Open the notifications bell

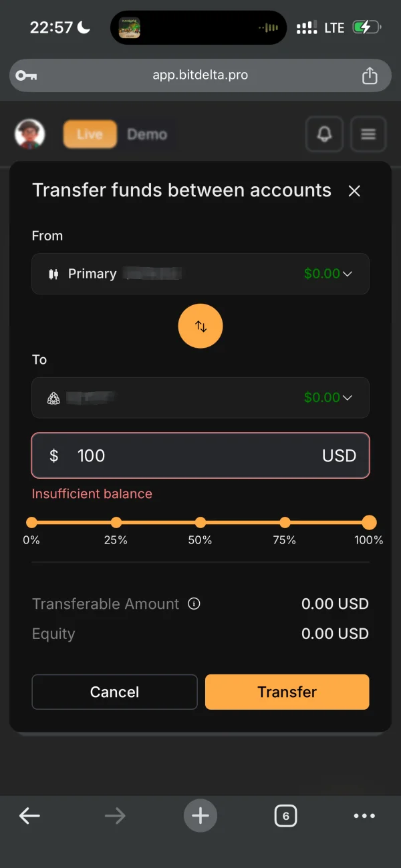click(324, 134)
